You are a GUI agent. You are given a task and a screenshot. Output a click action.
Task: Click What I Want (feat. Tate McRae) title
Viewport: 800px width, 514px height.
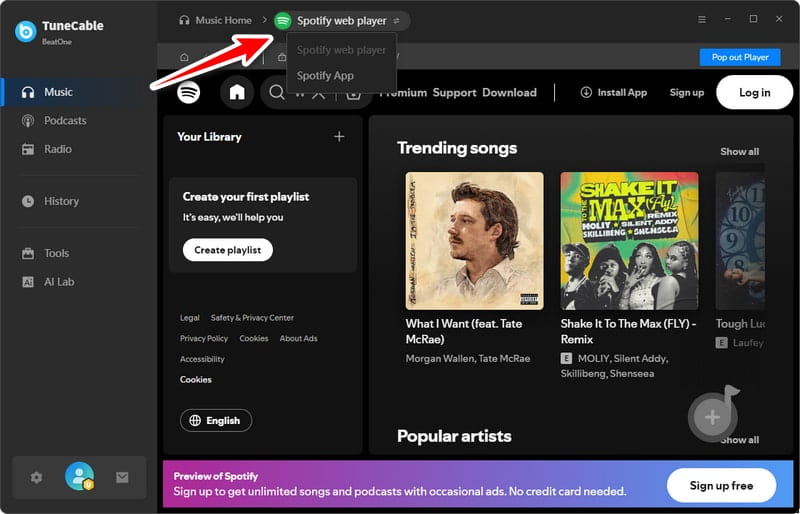pos(464,331)
